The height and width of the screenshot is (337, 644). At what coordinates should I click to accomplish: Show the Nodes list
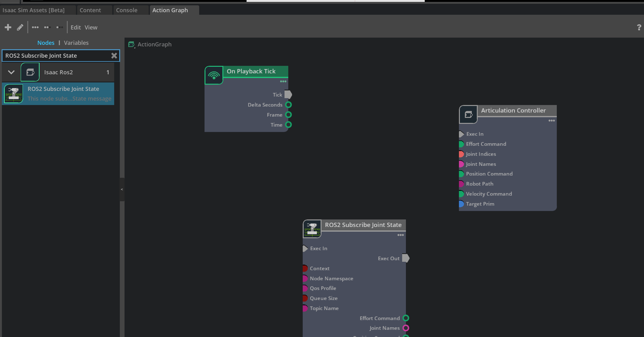pyautogui.click(x=46, y=43)
